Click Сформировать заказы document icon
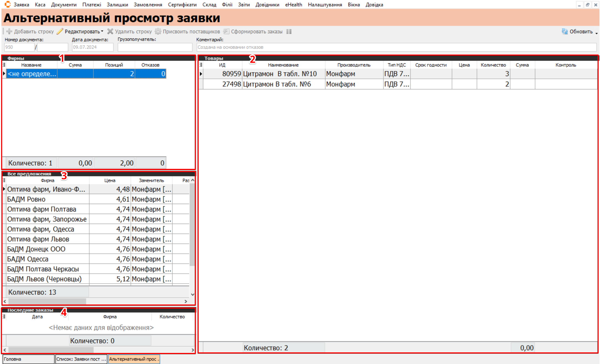This screenshot has height=364, width=600. click(226, 32)
